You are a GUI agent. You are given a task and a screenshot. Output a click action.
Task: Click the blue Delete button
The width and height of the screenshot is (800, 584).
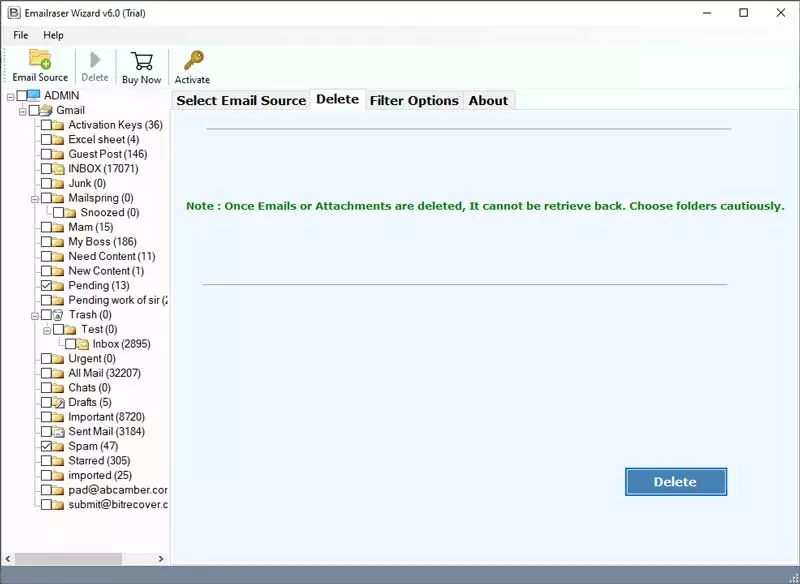point(676,481)
